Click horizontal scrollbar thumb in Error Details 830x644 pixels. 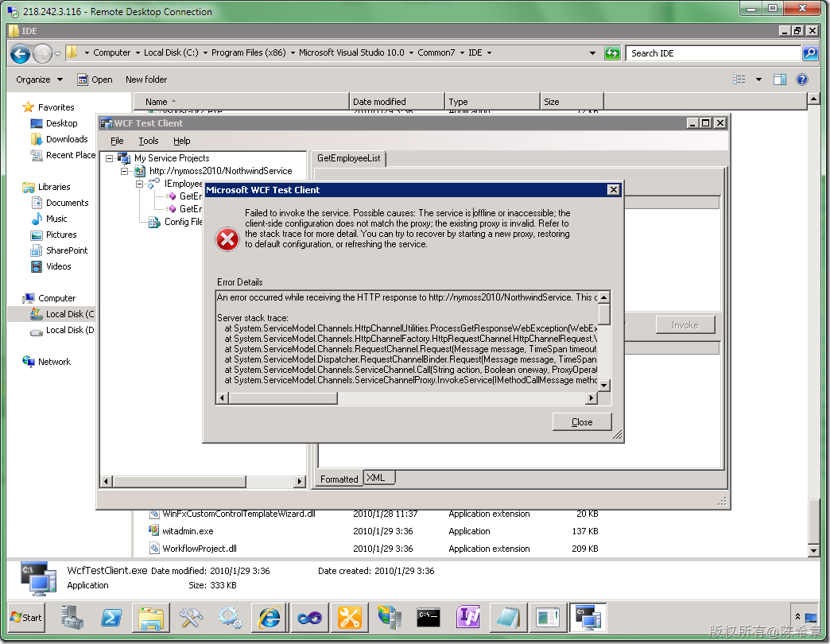coord(283,398)
